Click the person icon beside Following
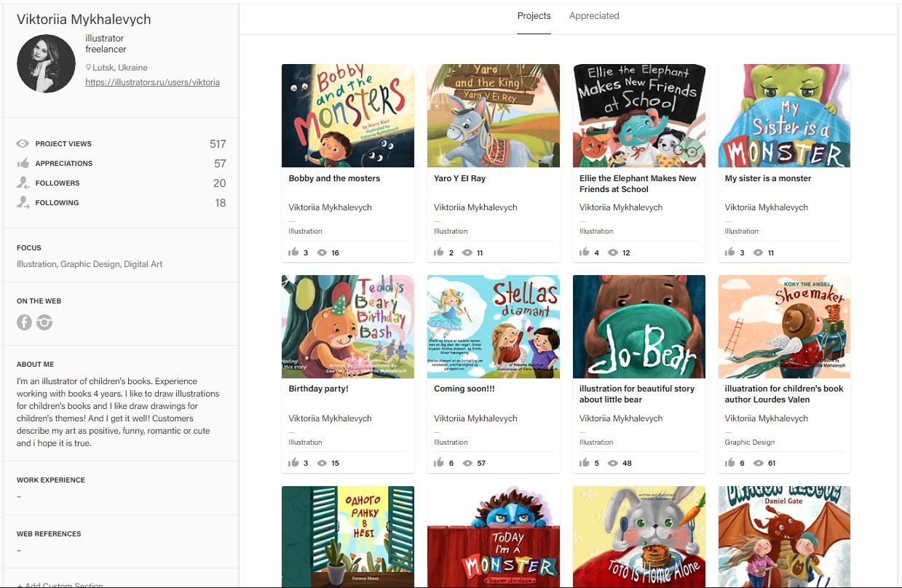 [23, 203]
